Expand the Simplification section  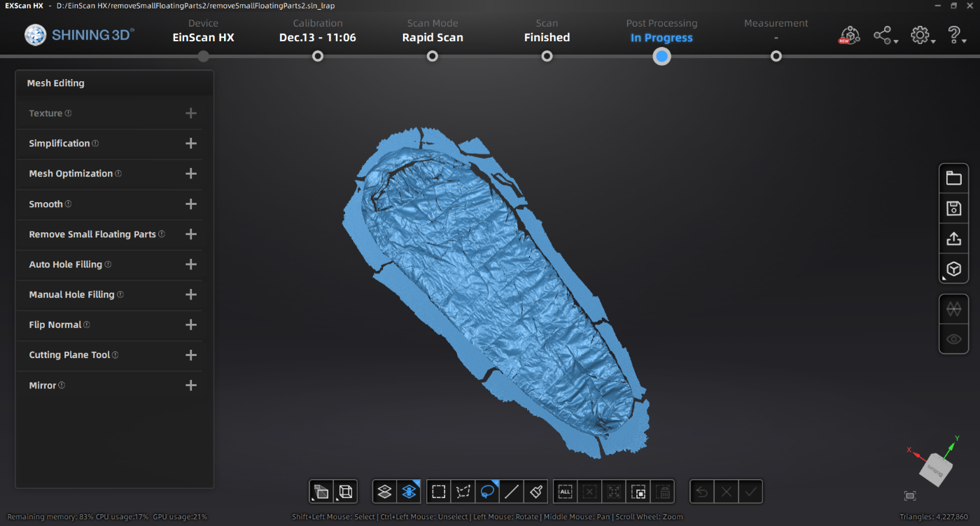pyautogui.click(x=191, y=143)
